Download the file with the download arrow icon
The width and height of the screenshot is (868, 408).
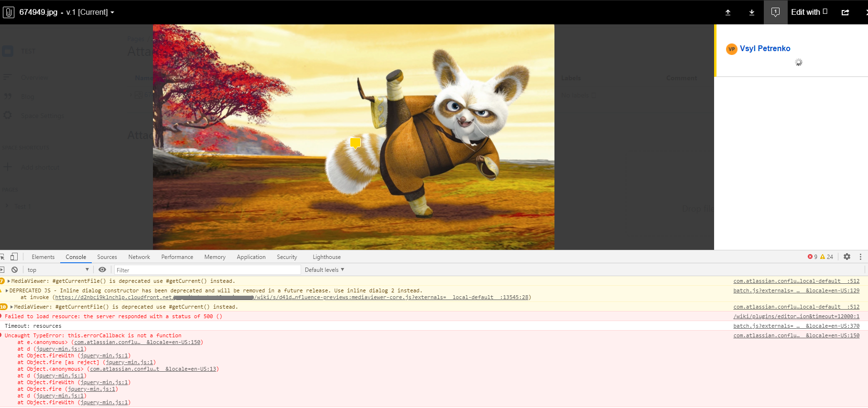(752, 12)
